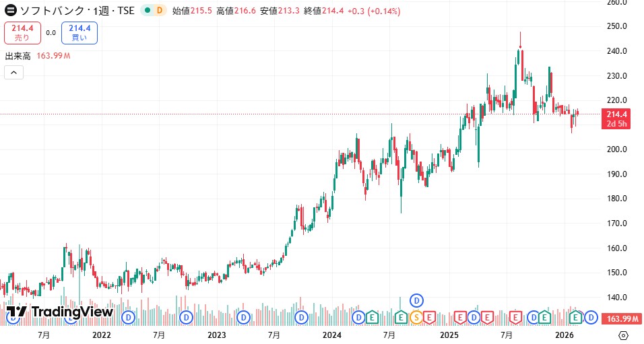This screenshot has height=344, width=644.
Task: Click the green market status dot
Action: (148, 10)
